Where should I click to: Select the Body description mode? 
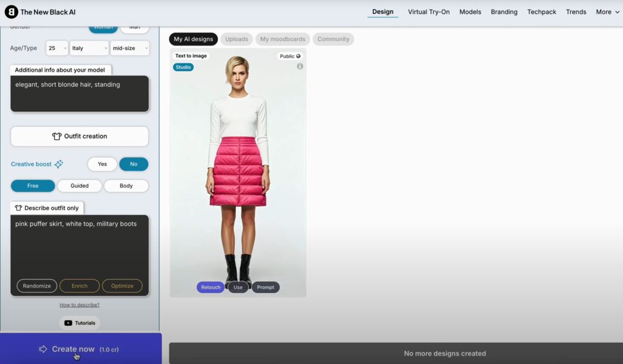pyautogui.click(x=126, y=186)
